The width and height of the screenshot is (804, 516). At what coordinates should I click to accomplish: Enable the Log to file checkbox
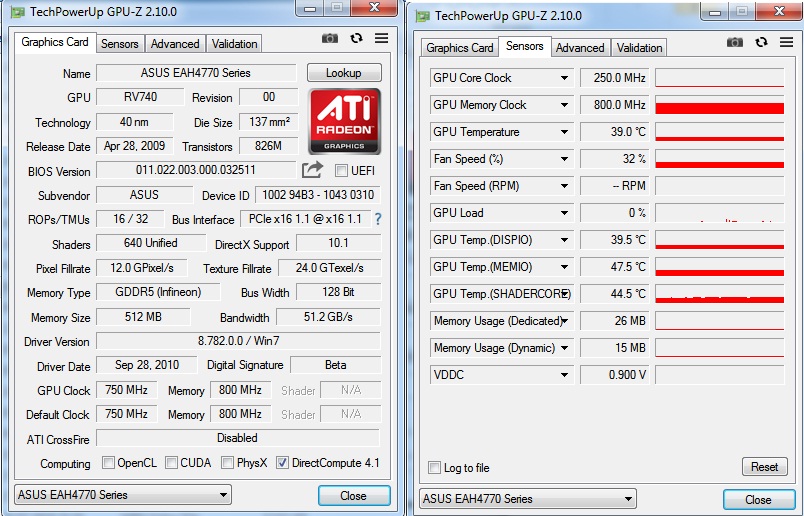click(x=434, y=468)
